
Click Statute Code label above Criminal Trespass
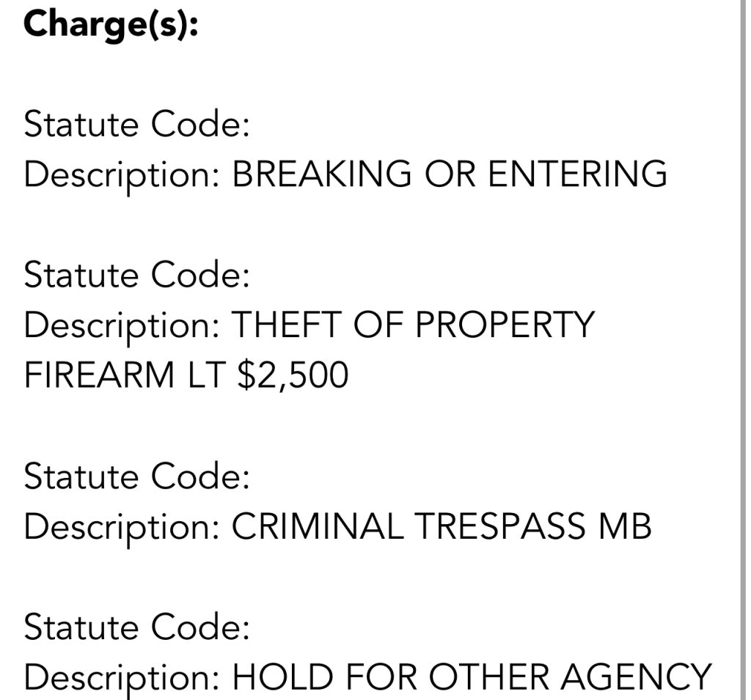pos(137,477)
